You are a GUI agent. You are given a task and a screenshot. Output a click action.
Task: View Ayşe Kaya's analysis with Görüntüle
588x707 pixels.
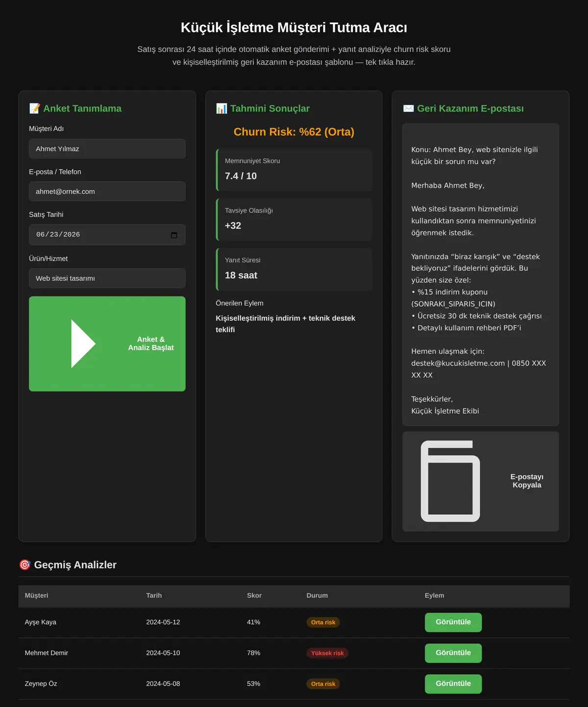click(453, 622)
